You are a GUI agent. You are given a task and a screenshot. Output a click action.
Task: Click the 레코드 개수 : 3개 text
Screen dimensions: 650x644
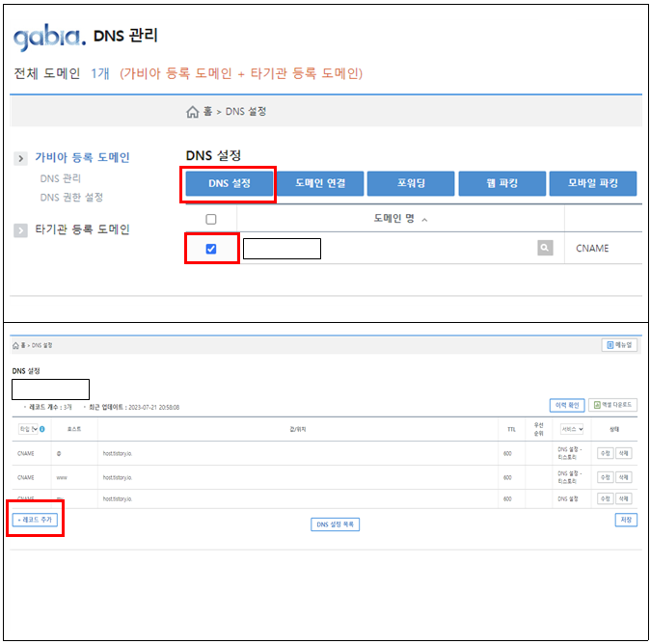[50, 408]
